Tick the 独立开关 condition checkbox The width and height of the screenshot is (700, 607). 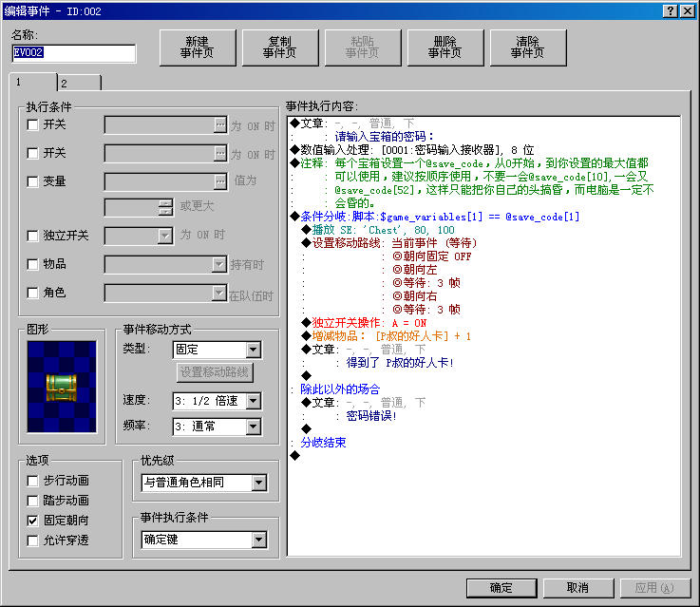tap(32, 236)
